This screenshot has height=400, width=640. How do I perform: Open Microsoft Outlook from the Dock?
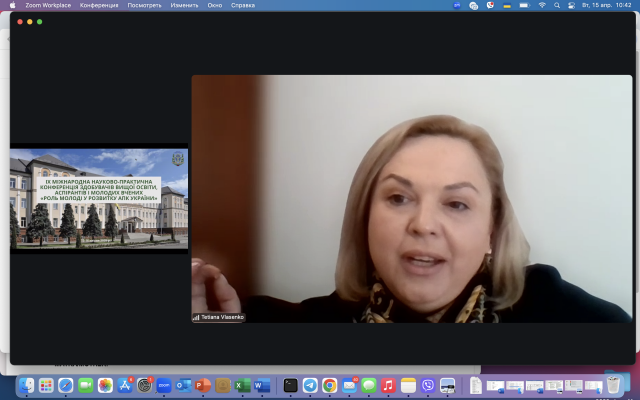click(184, 385)
